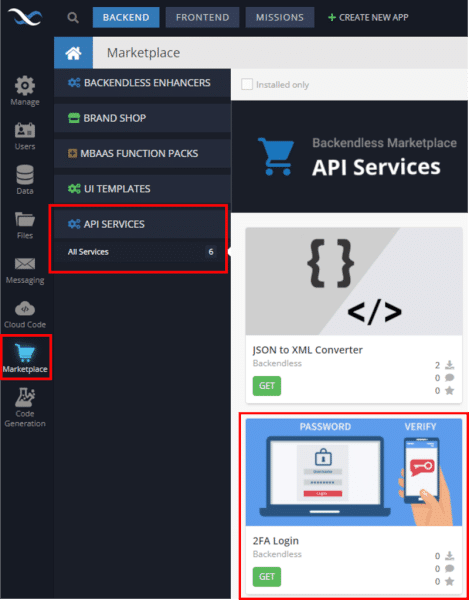Click the comments icon on JSON to XML Converter

pos(450,378)
